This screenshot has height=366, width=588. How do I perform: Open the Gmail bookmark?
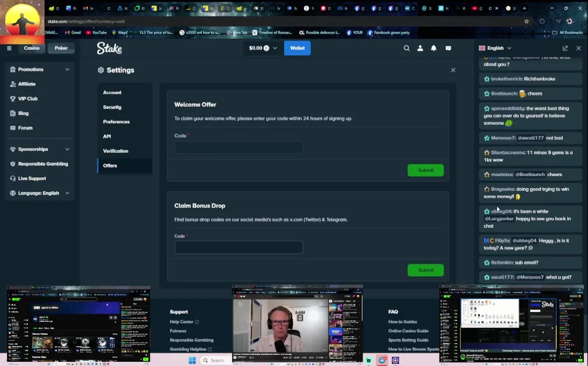[x=73, y=33]
